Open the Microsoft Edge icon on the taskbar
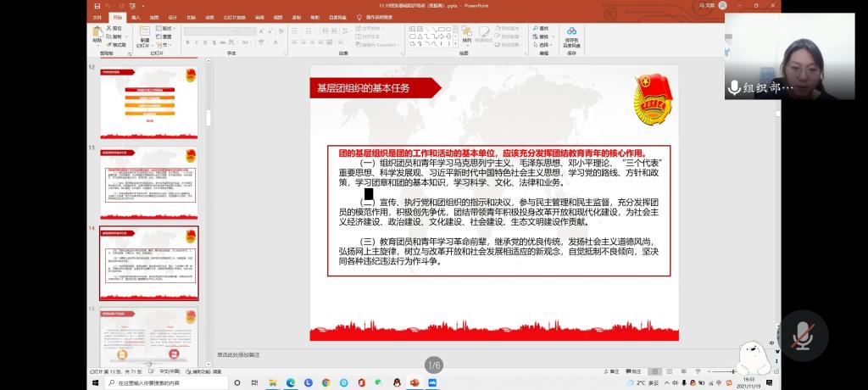Screen dimensions: 868x390 [x=290, y=383]
